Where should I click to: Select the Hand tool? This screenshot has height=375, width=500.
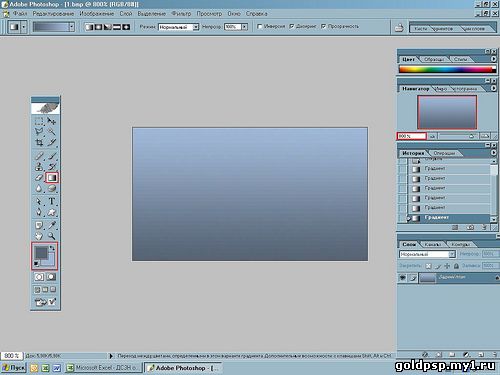[x=39, y=236]
